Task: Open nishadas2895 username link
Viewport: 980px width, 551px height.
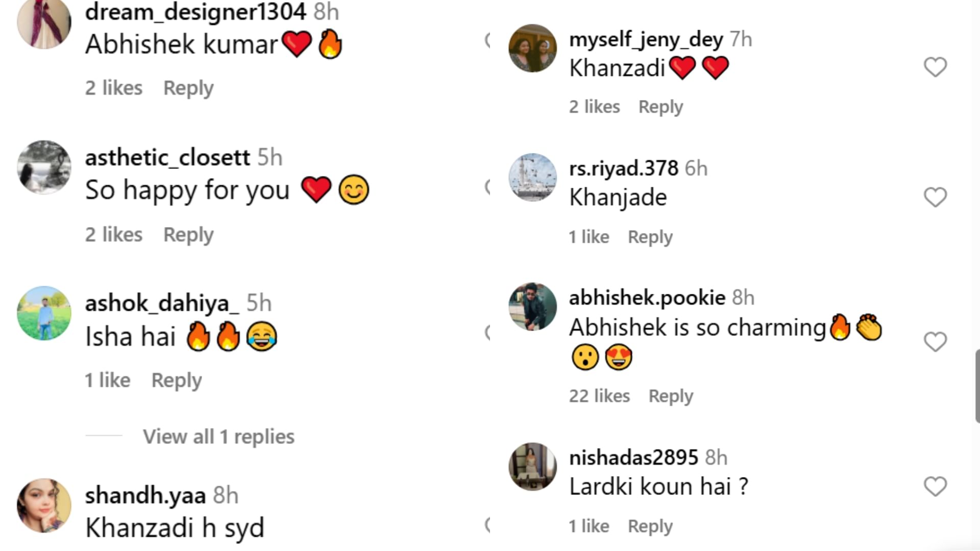Action: coord(633,457)
